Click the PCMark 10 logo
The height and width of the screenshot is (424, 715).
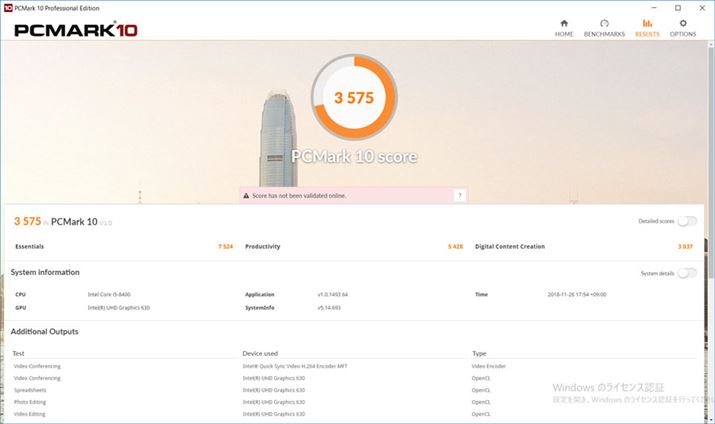click(x=78, y=29)
